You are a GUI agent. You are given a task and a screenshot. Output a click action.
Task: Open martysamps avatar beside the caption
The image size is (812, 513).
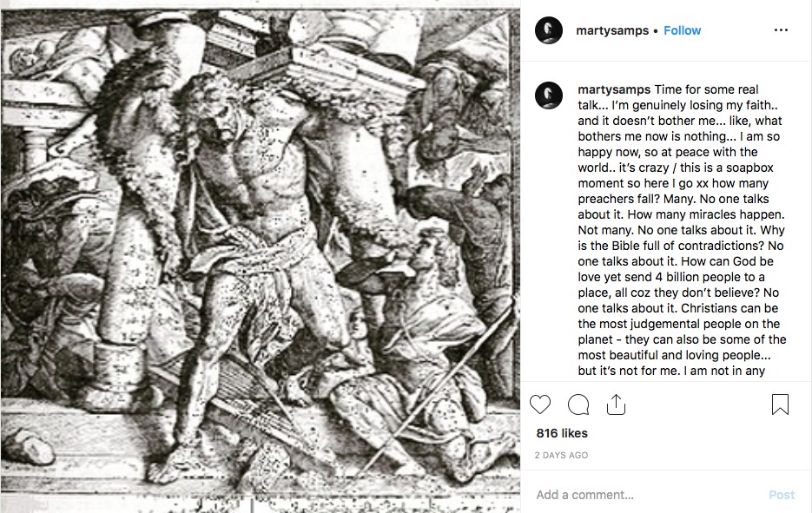548,95
